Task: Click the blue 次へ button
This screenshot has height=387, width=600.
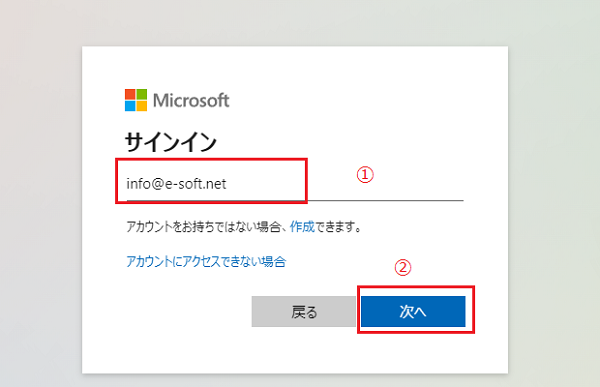Action: [x=413, y=312]
